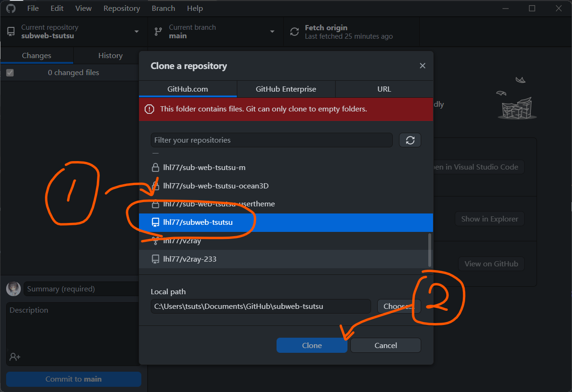Select lhl77/subweb-tsutsu repository row
The image size is (572, 392).
[286, 222]
